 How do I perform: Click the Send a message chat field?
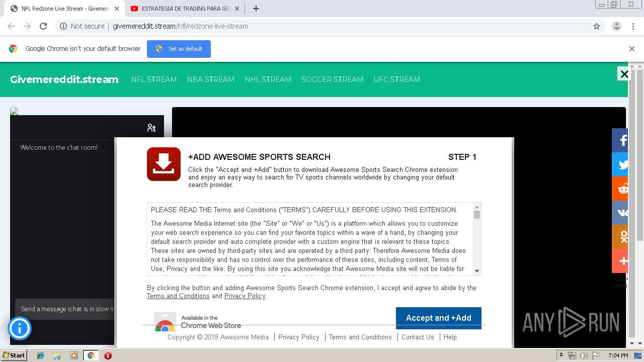65,309
